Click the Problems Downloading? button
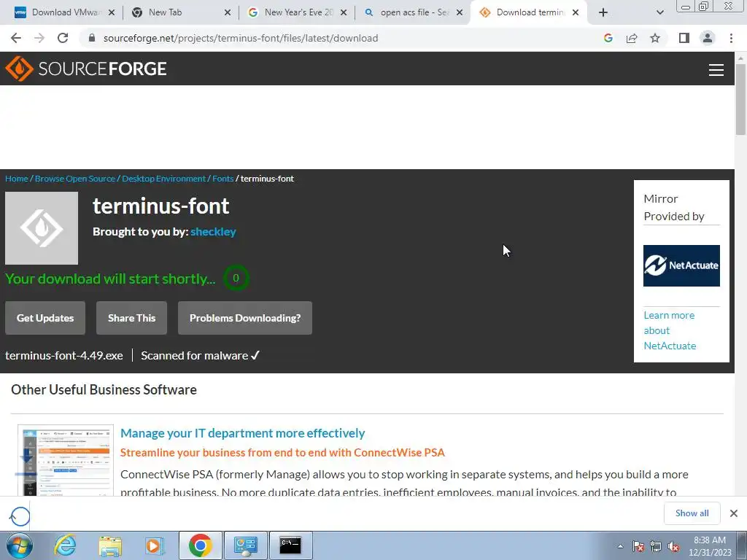The image size is (747, 560). (245, 318)
